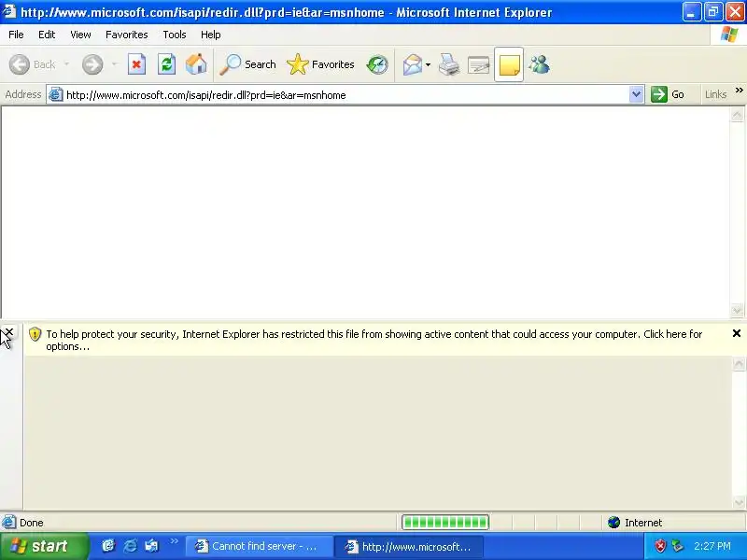Dismiss the information bar X on right
Viewport: 747px width, 560px height.
[737, 333]
